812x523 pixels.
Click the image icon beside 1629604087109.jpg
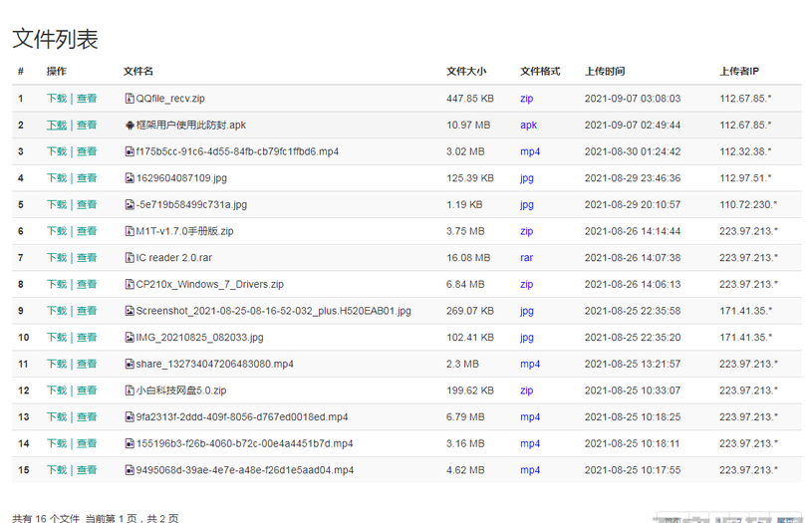click(x=130, y=178)
